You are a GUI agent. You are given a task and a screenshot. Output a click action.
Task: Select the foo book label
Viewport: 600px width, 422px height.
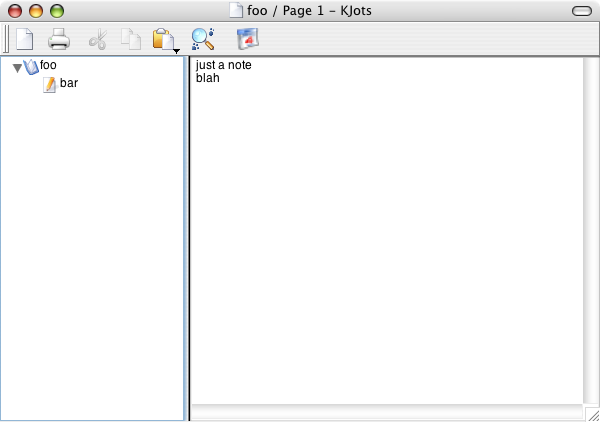[48, 65]
